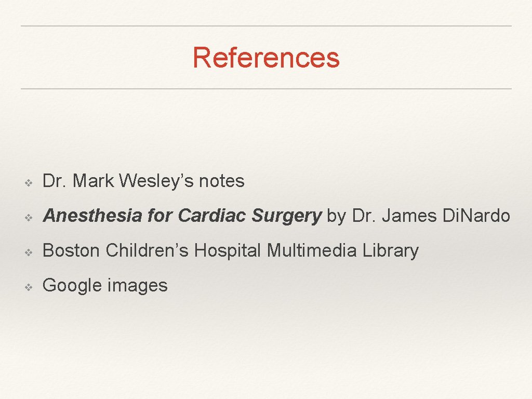
Task: Click the word Multimedia in the third bullet
Action: [312, 250]
